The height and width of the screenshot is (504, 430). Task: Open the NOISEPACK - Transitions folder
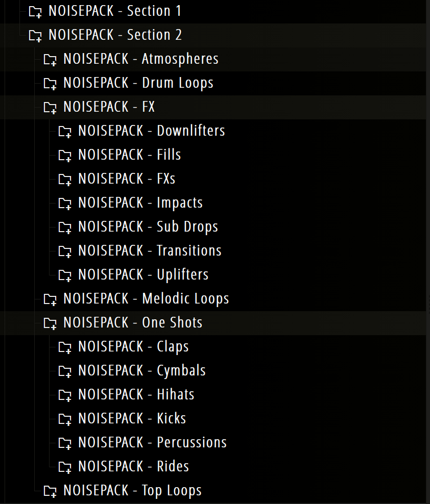(x=150, y=250)
